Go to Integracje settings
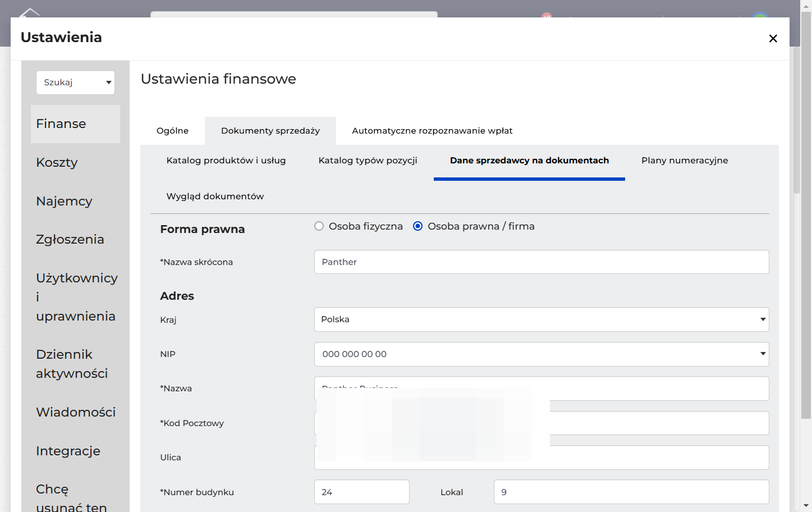Image resolution: width=812 pixels, height=512 pixels. [68, 451]
